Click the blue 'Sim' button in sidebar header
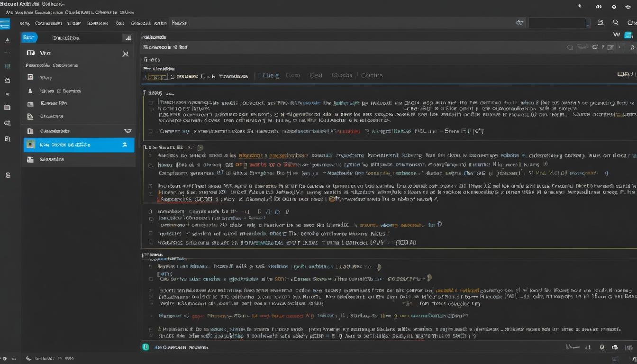Screen dimensions: 637x364 pos(28,37)
